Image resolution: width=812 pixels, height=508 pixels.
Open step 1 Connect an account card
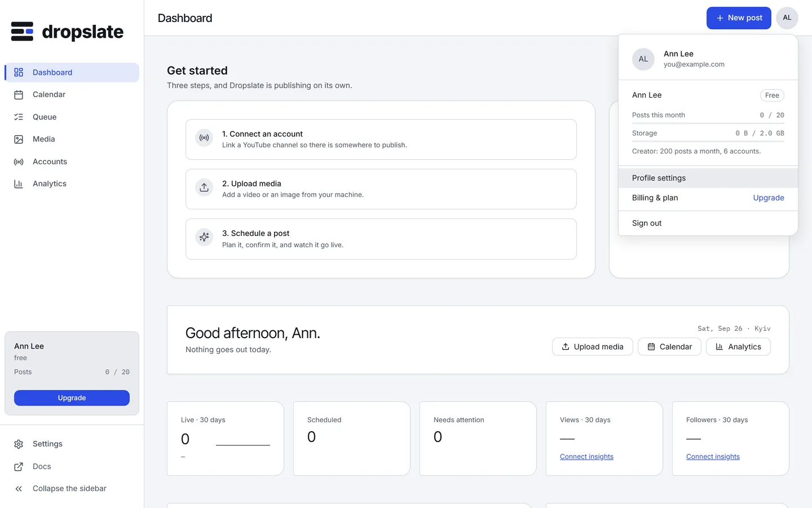(x=381, y=139)
